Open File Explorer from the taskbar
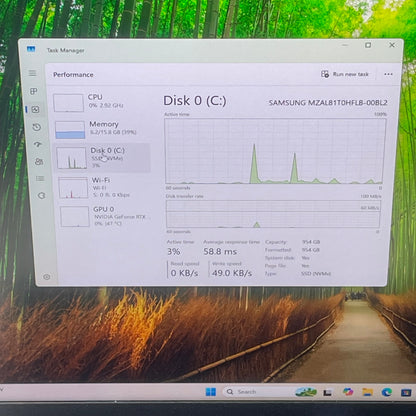Viewport: 416px width, 416px height. [367, 392]
